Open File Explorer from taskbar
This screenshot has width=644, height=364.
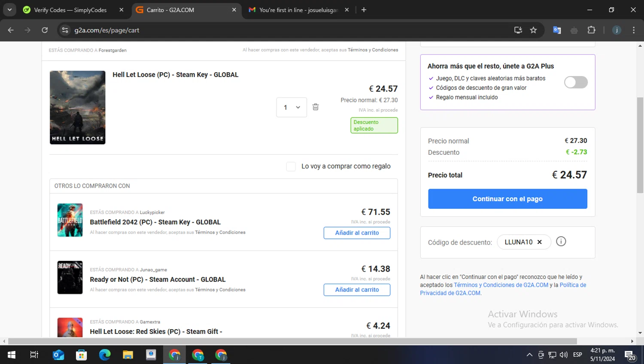tap(128, 355)
